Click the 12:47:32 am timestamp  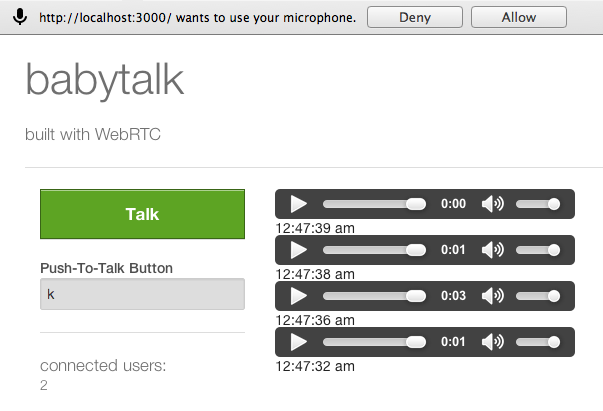click(x=315, y=366)
